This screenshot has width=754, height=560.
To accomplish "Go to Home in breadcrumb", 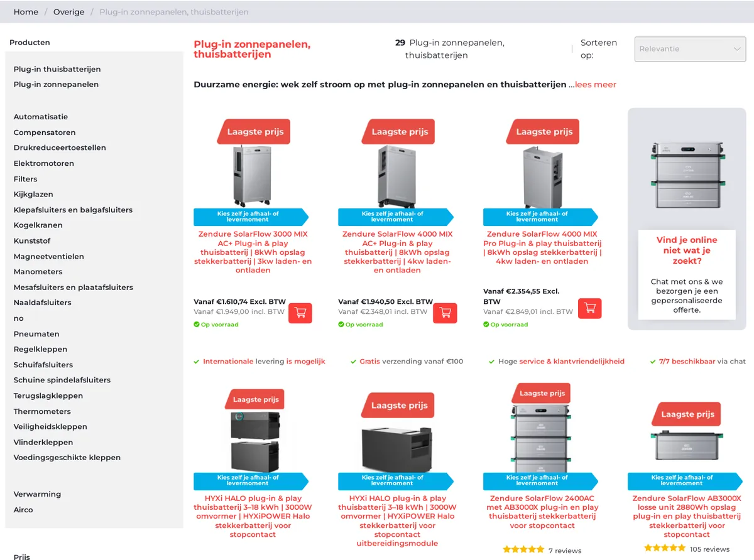I will click(x=26, y=12).
